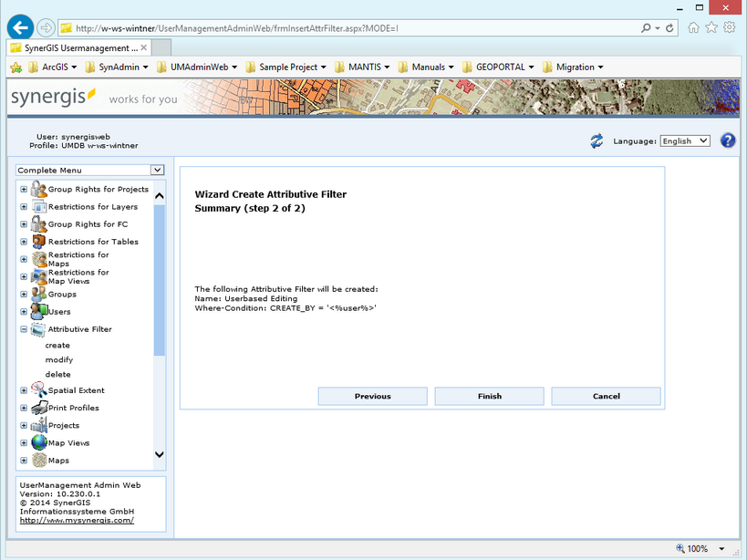Open the Help question mark icon
Screen dimensions: 747x560
coord(726,139)
